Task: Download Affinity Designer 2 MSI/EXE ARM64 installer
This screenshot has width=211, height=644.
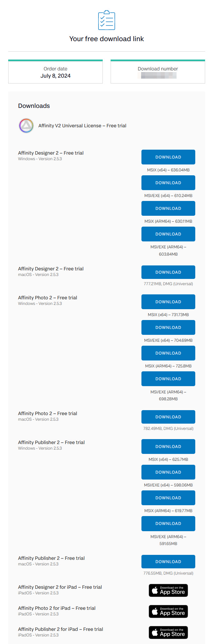Action: coord(168,234)
